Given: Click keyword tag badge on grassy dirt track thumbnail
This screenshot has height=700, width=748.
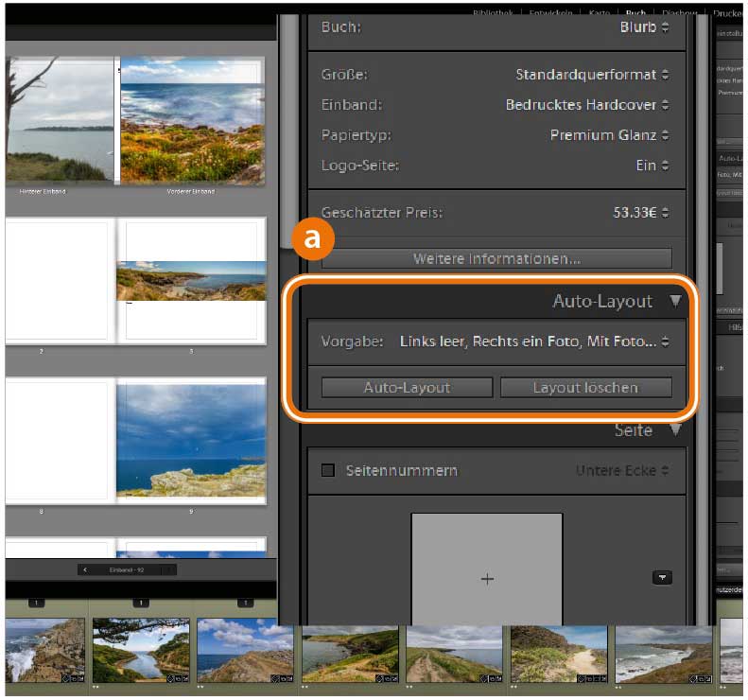Looking at the screenshot, I should (484, 679).
